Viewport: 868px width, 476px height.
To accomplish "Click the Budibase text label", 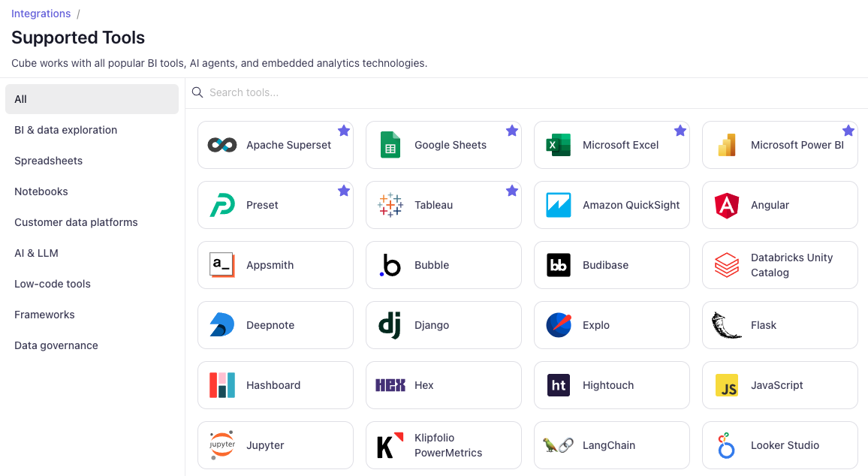I will point(605,265).
